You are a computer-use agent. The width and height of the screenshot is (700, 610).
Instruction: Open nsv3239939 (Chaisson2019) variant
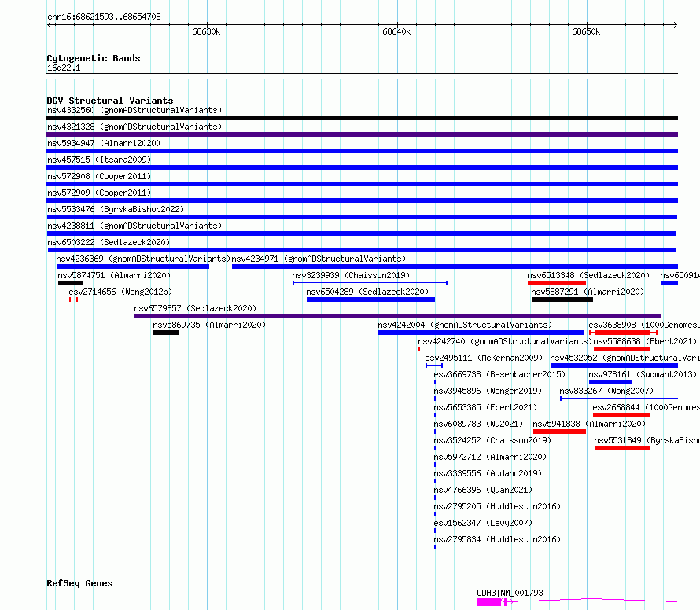pos(351,275)
